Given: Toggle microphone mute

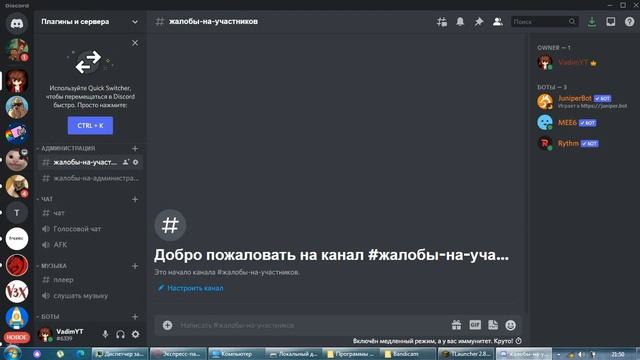Looking at the screenshot, I should pos(105,334).
